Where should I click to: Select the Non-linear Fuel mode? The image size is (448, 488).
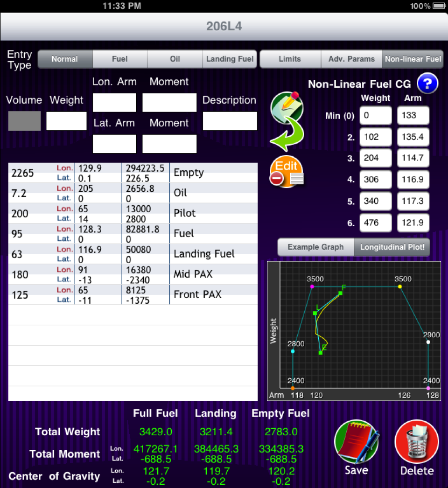pyautogui.click(x=413, y=59)
